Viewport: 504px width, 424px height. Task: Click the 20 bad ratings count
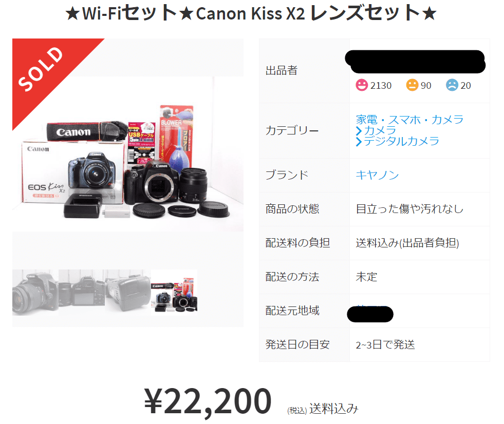point(466,86)
